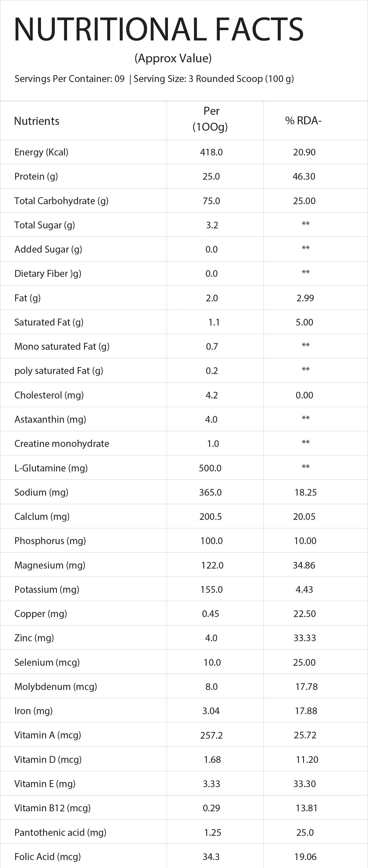Click the Folic Acid % RDA value 19.06
Viewport: 368px width, 868px height.
click(x=305, y=857)
